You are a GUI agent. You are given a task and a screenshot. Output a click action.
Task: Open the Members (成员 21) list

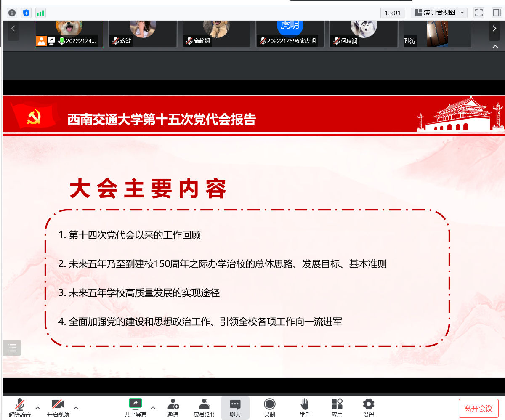click(204, 408)
